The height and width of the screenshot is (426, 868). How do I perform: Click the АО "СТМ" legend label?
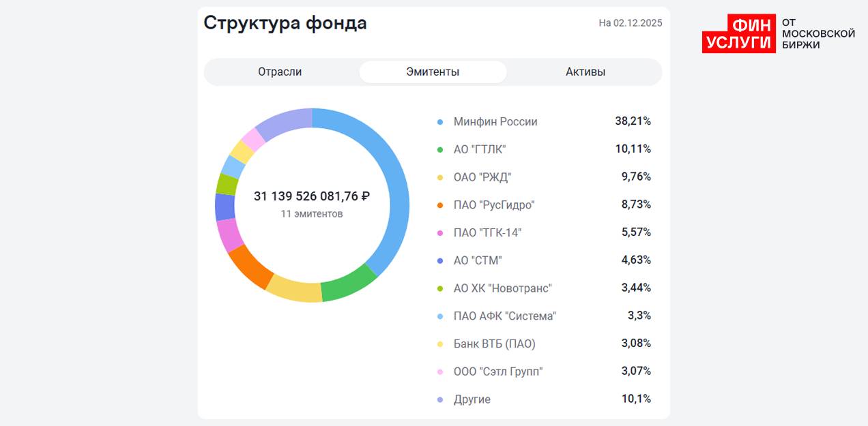pyautogui.click(x=478, y=260)
